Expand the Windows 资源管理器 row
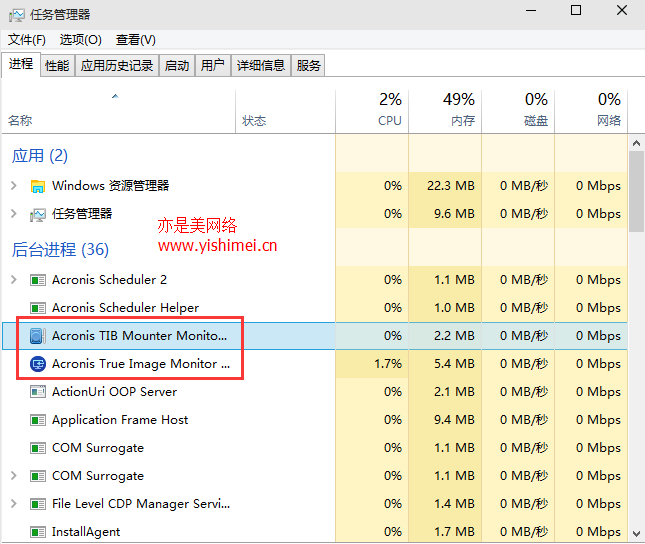 [14, 186]
